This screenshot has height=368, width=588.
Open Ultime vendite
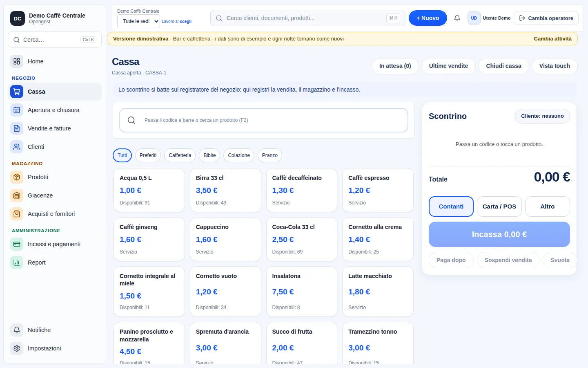pos(448,66)
